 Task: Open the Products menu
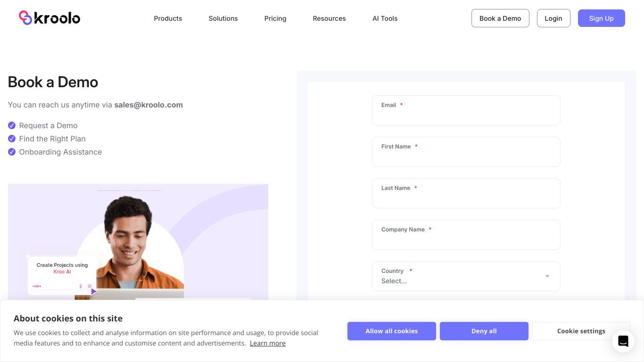168,18
